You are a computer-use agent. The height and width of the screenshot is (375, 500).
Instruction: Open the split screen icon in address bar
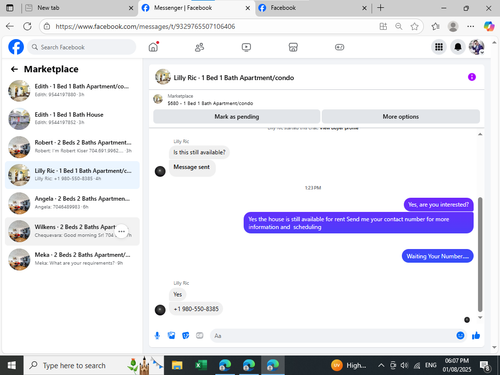pos(383,26)
